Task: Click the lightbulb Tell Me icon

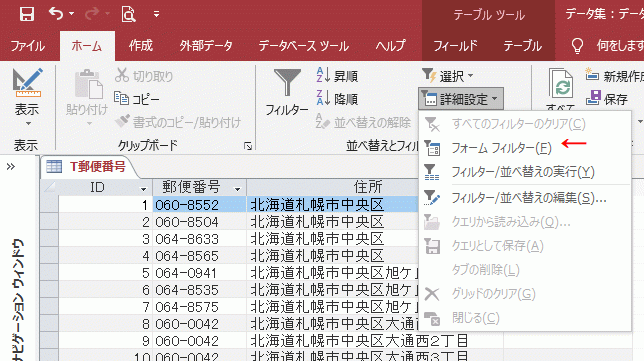Action: click(x=577, y=46)
